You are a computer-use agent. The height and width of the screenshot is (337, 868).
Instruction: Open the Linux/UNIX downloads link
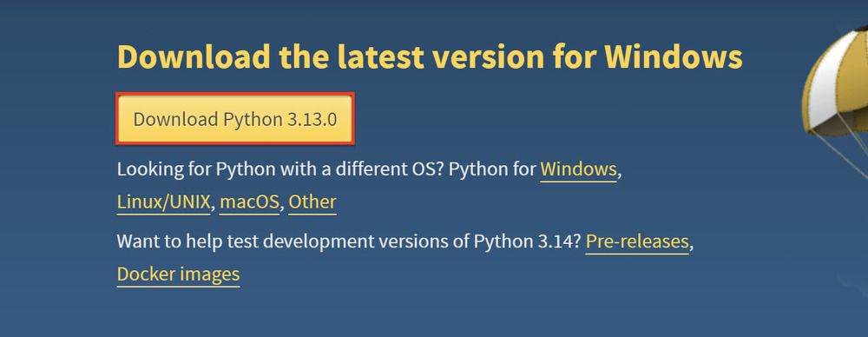(164, 202)
